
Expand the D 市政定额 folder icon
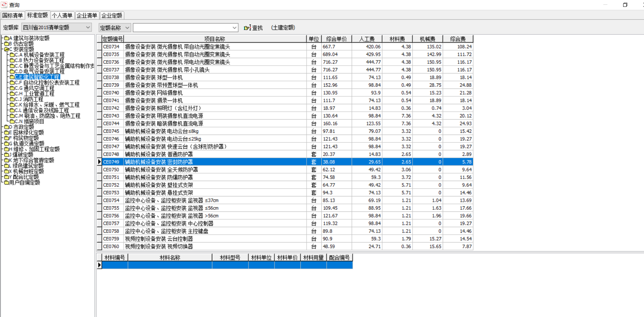[x=6, y=127]
